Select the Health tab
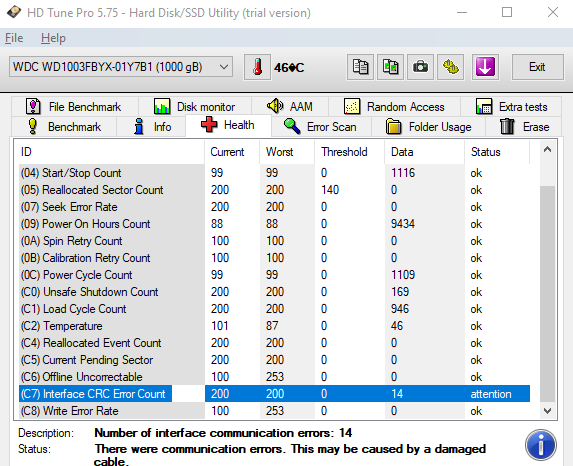 (x=228, y=125)
